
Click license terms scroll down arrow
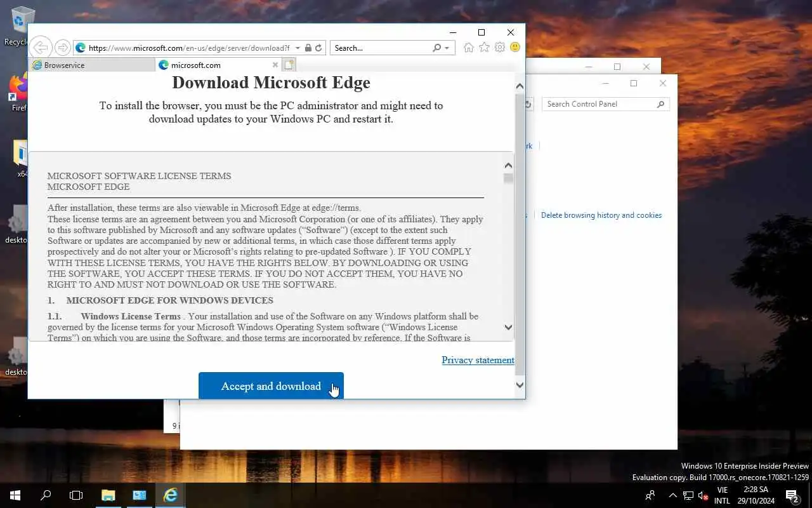(508, 328)
